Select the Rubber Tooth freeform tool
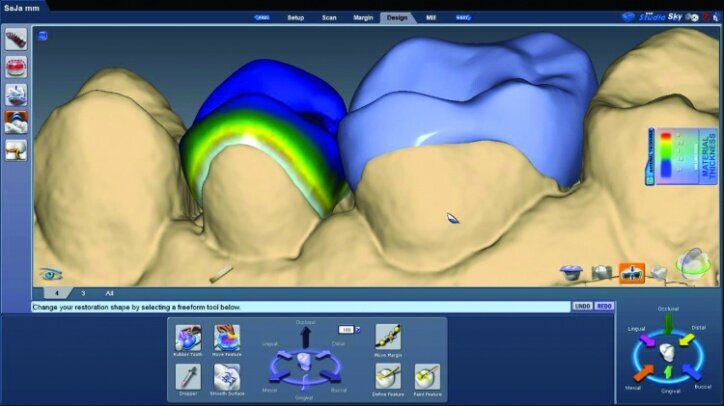This screenshot has width=724, height=406. click(x=185, y=336)
